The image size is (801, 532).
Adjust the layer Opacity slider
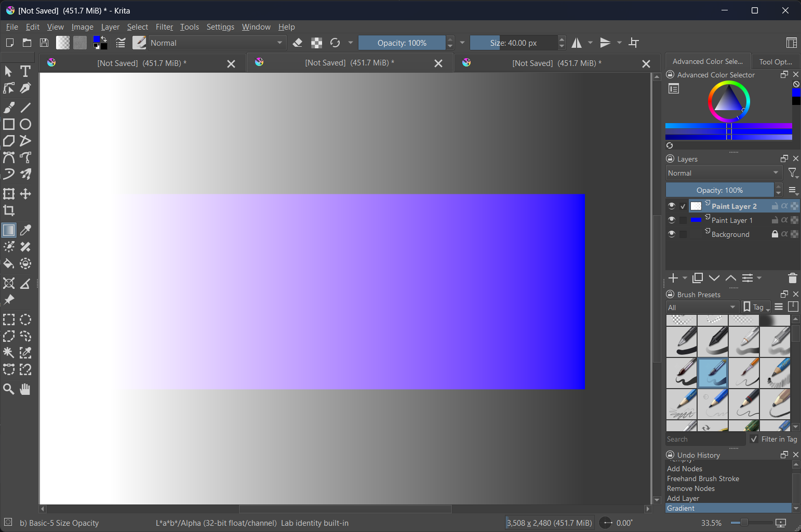pyautogui.click(x=719, y=190)
